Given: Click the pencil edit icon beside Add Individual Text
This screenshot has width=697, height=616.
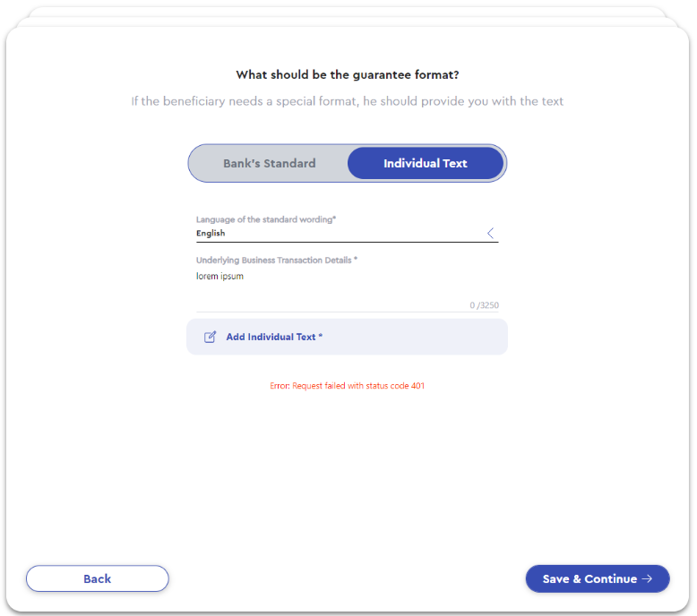Looking at the screenshot, I should tap(210, 337).
